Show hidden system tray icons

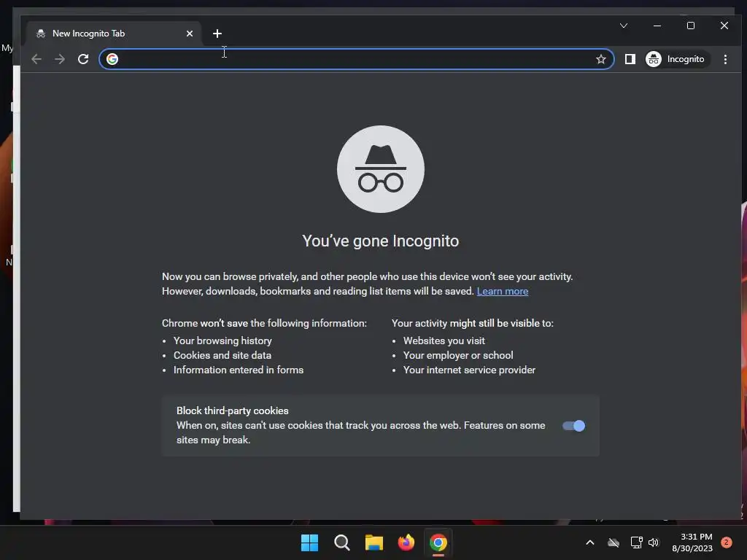(589, 542)
